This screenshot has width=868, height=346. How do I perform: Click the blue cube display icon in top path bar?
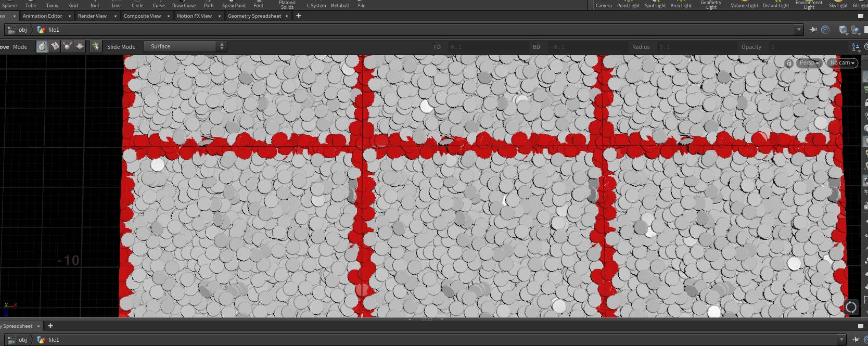coord(843,30)
